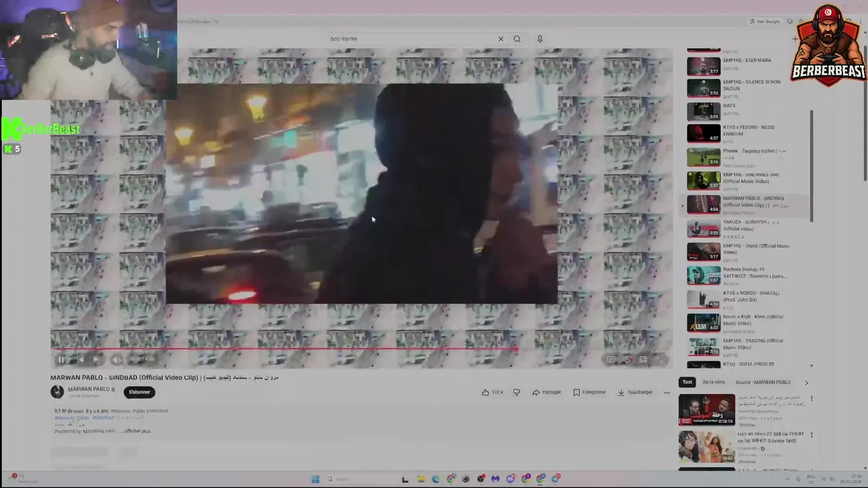Save the video with Enregistrer

589,392
